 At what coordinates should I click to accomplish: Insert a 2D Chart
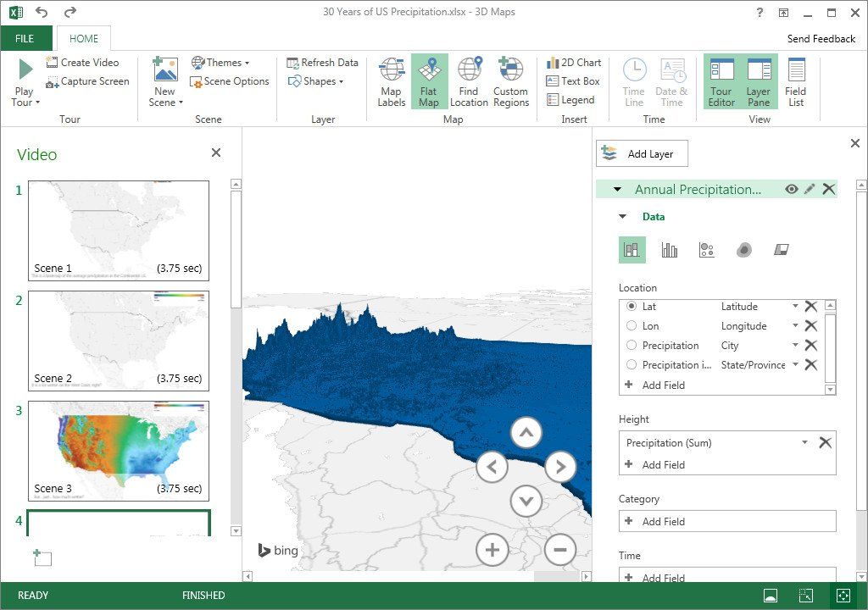tap(573, 63)
